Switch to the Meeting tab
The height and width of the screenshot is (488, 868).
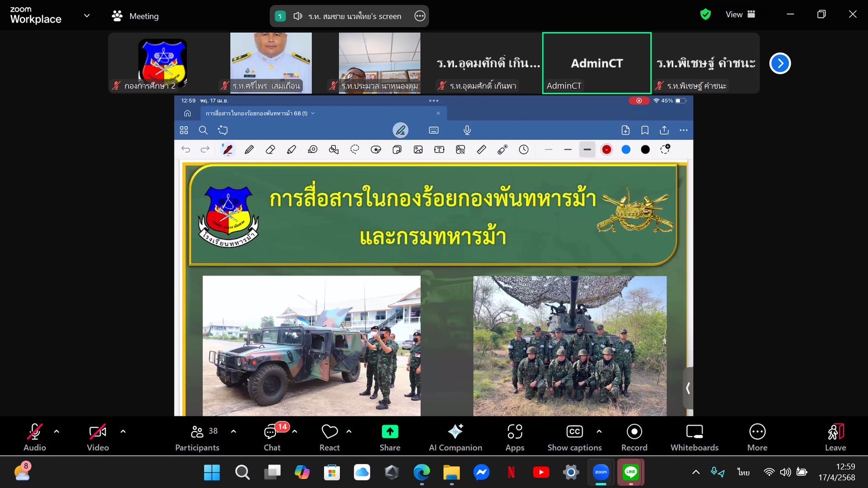pos(135,16)
